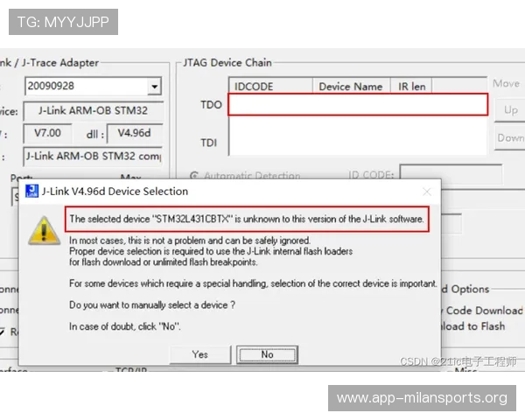Click the Up button in Move group
The height and width of the screenshot is (420, 525).
point(510,110)
